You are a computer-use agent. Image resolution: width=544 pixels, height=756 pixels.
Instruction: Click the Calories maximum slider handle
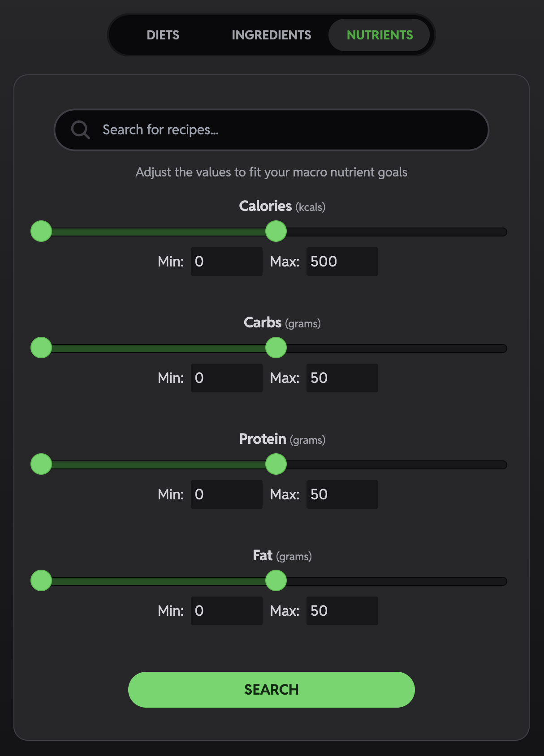(x=276, y=231)
